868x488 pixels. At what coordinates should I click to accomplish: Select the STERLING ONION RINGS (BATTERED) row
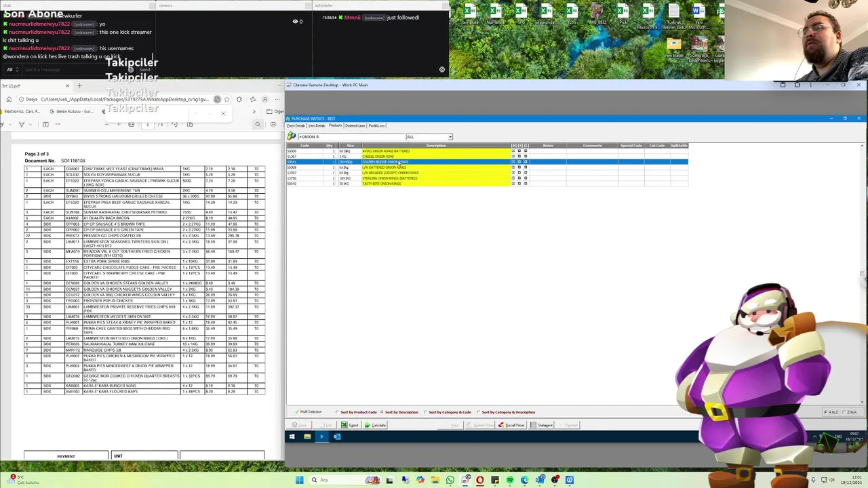(487, 178)
